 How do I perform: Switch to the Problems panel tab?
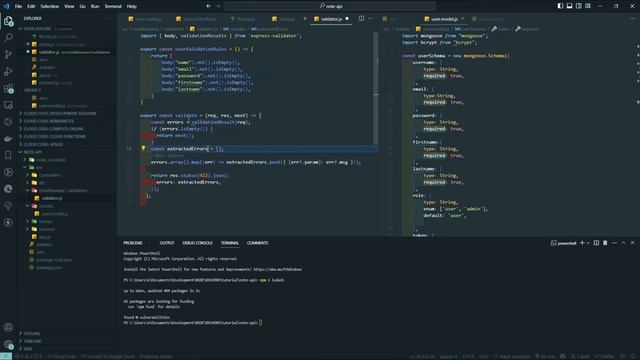tap(133, 243)
